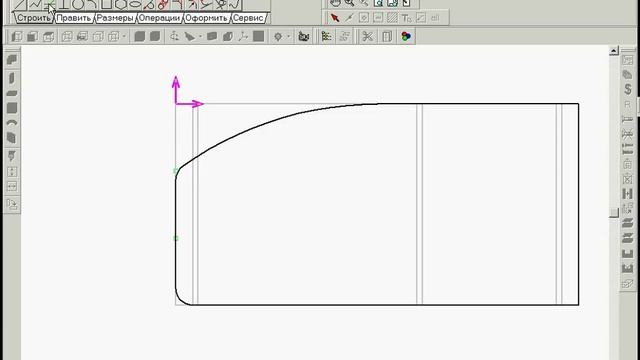Click the dollar sign icon, right toolbar
640x360 pixels.
click(x=628, y=89)
